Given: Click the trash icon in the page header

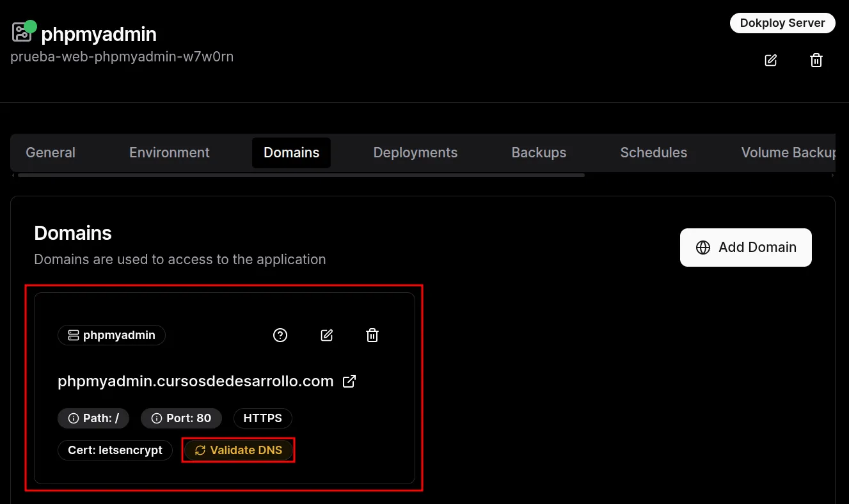Looking at the screenshot, I should click(x=816, y=59).
